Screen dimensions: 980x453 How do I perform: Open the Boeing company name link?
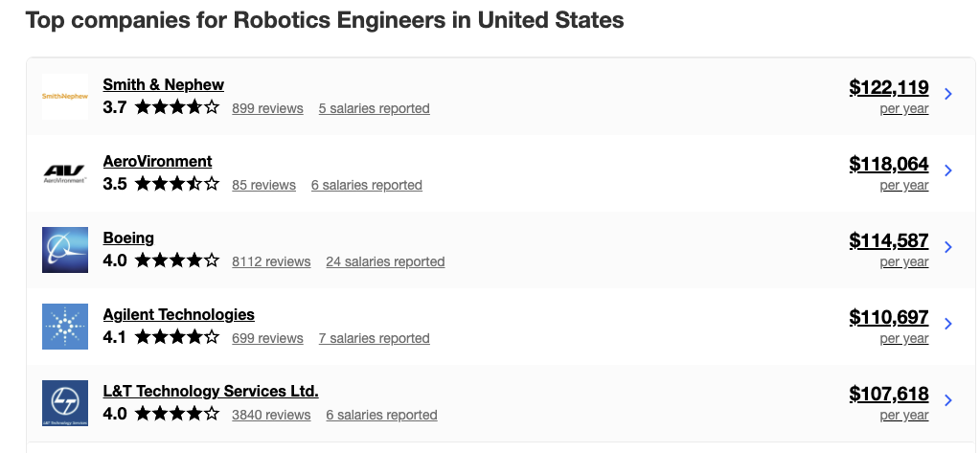tap(128, 238)
